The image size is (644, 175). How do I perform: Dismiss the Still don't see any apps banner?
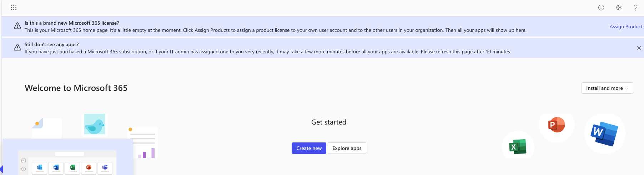click(x=639, y=48)
